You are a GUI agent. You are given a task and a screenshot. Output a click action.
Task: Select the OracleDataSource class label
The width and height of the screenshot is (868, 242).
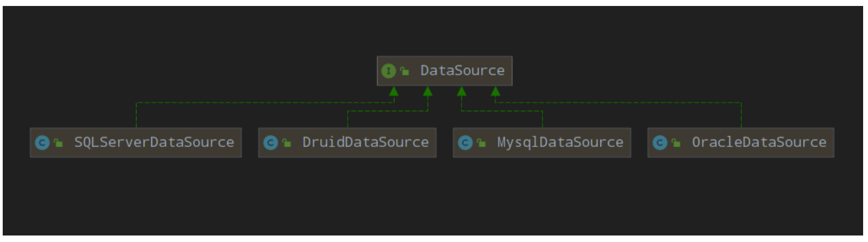[759, 142]
